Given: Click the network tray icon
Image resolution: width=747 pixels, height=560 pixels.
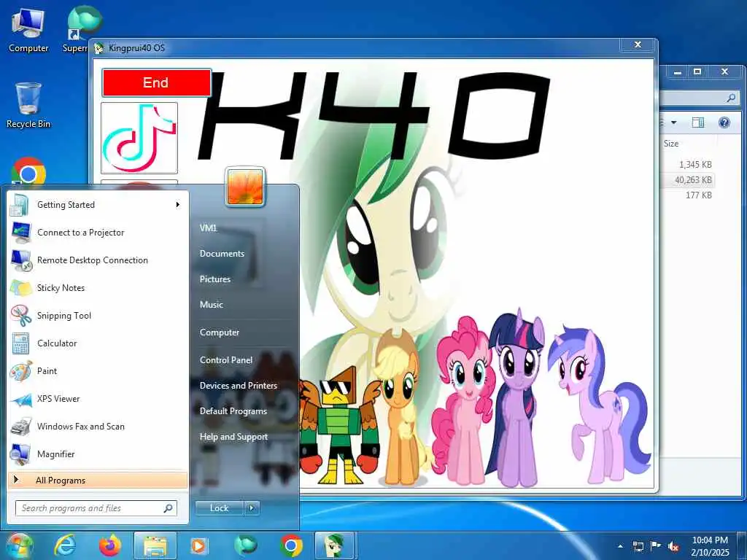Looking at the screenshot, I should coord(638,546).
